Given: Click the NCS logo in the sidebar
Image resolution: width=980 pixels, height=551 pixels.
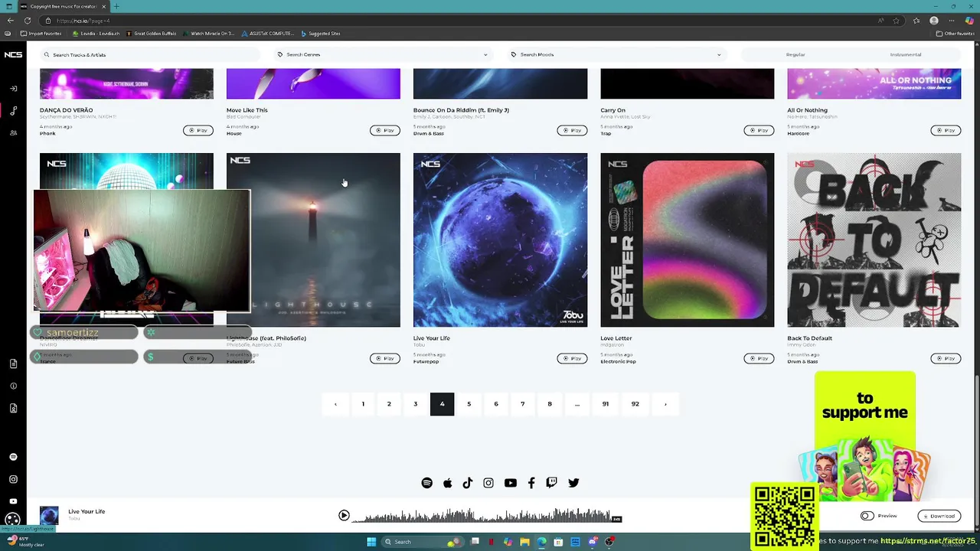Looking at the screenshot, I should point(13,54).
